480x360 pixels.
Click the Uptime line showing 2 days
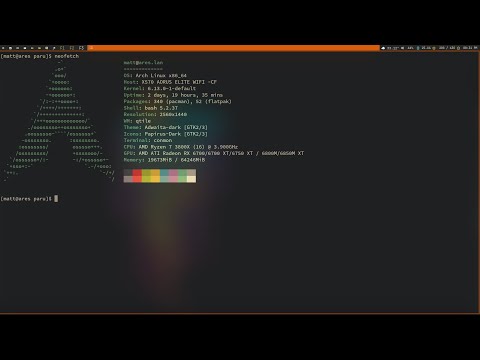point(173,95)
